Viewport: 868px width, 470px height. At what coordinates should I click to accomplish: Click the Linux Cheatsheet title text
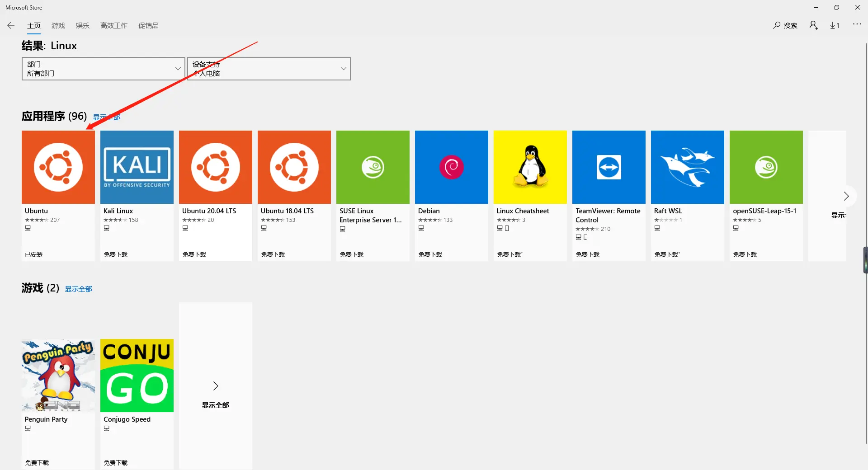523,211
